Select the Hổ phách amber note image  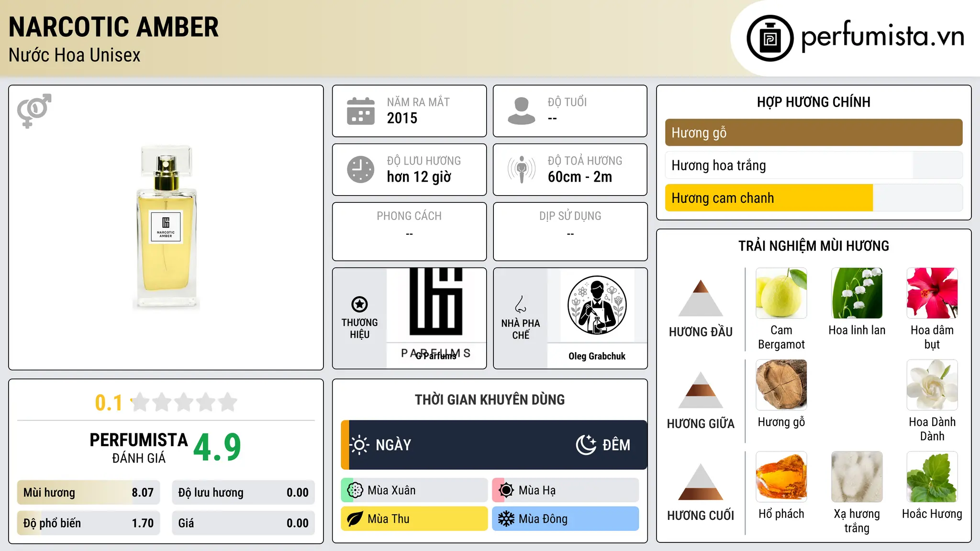[x=781, y=477]
